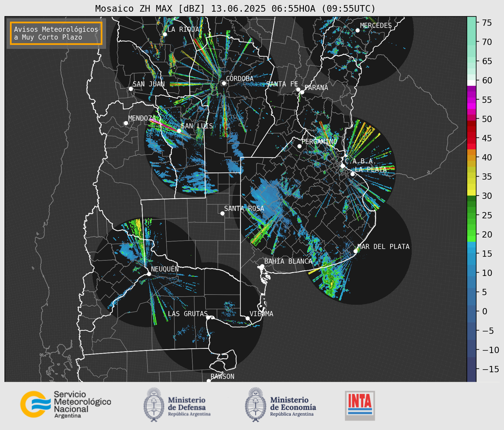This screenshot has height=430, width=504.
Task: Click the Servicio Meteorológico Nacional logo
Action: pyautogui.click(x=66, y=404)
